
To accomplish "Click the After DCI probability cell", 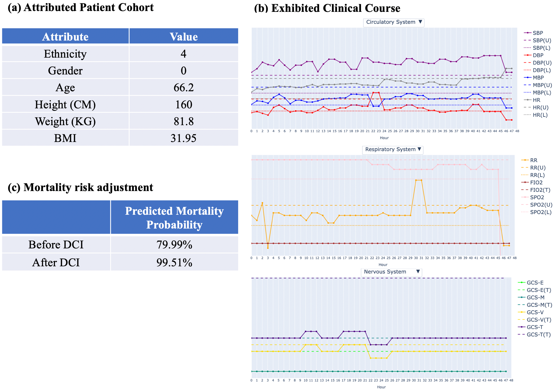I will click(174, 262).
